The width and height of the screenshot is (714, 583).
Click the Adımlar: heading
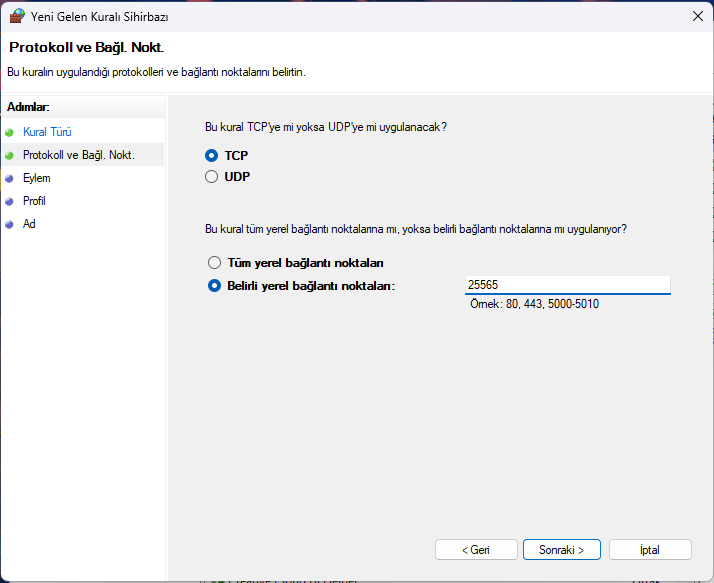point(28,107)
